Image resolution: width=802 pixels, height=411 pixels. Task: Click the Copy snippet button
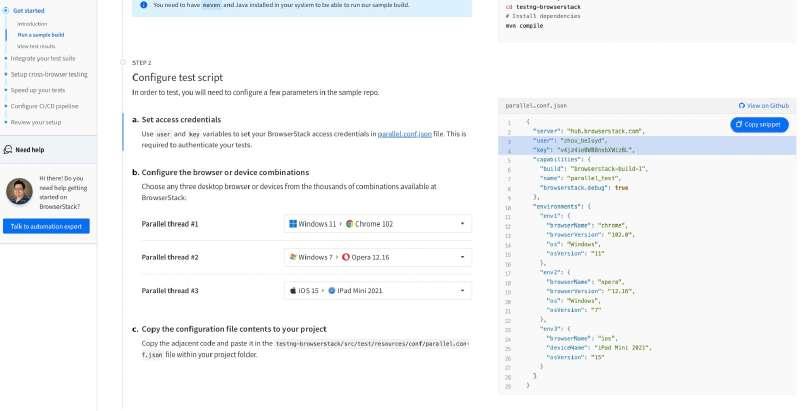point(759,124)
